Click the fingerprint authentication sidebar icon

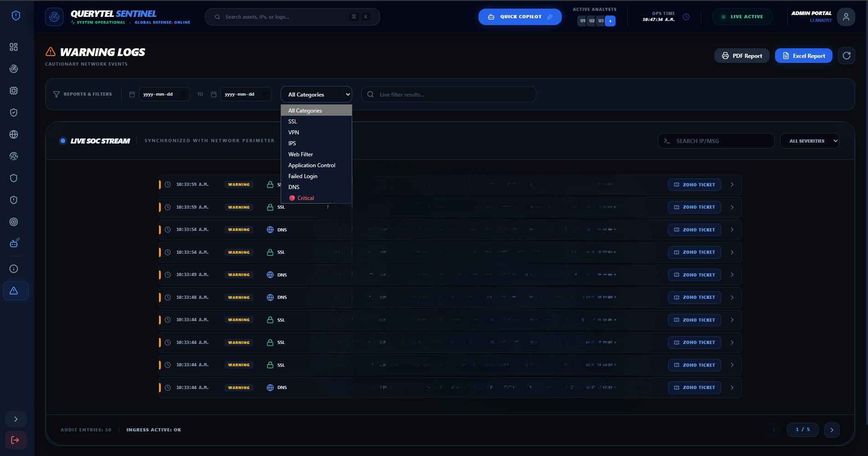(x=14, y=156)
